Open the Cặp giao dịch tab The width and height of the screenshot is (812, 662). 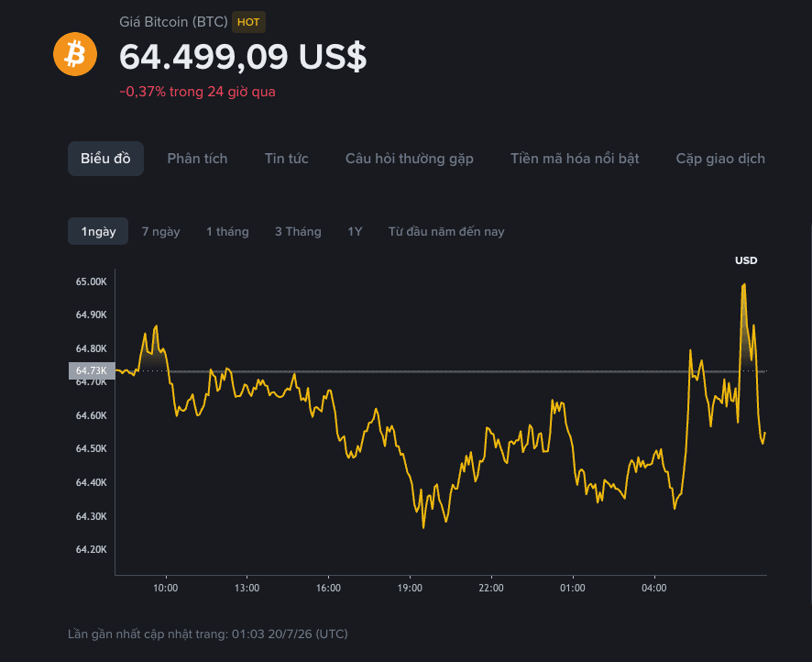pyautogui.click(x=720, y=159)
